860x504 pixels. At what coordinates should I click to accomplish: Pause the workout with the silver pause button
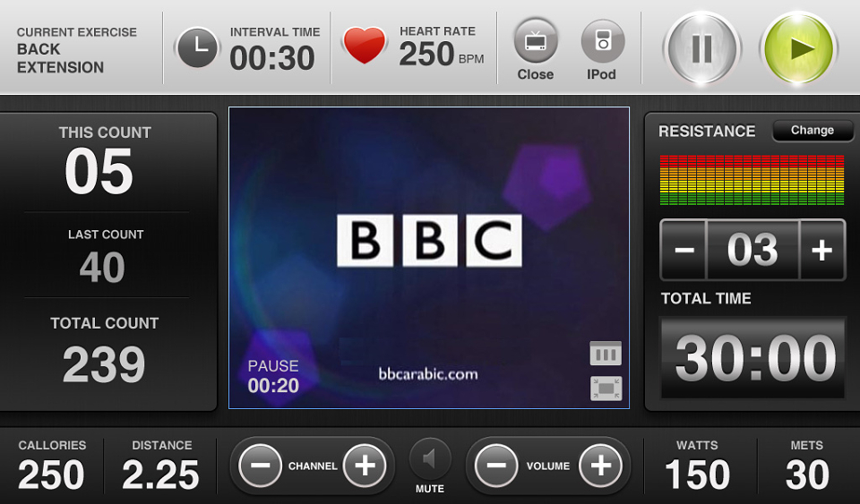[x=701, y=48]
